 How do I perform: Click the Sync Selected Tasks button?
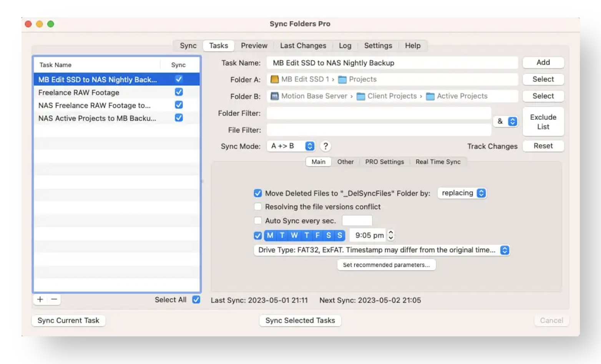[x=300, y=321]
